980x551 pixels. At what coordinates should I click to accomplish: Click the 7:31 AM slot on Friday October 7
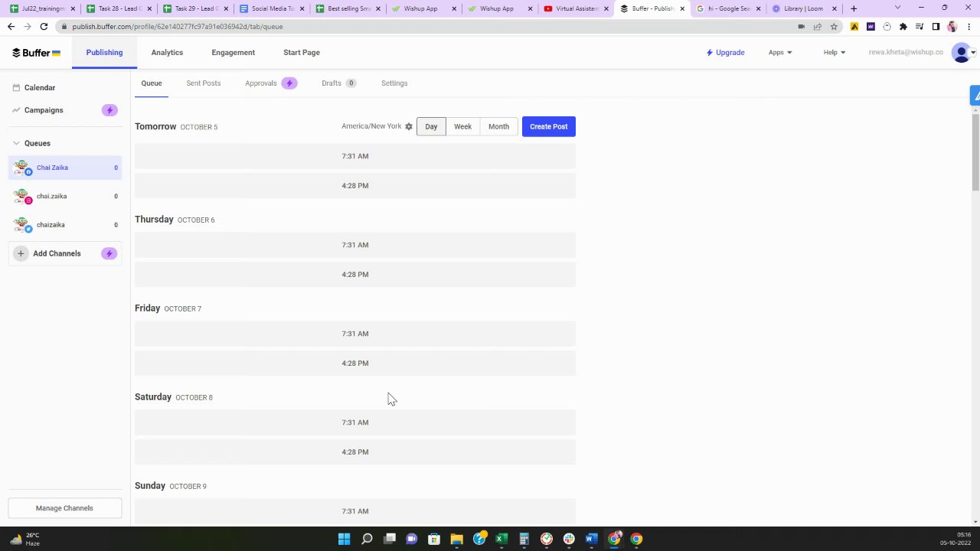(x=355, y=334)
